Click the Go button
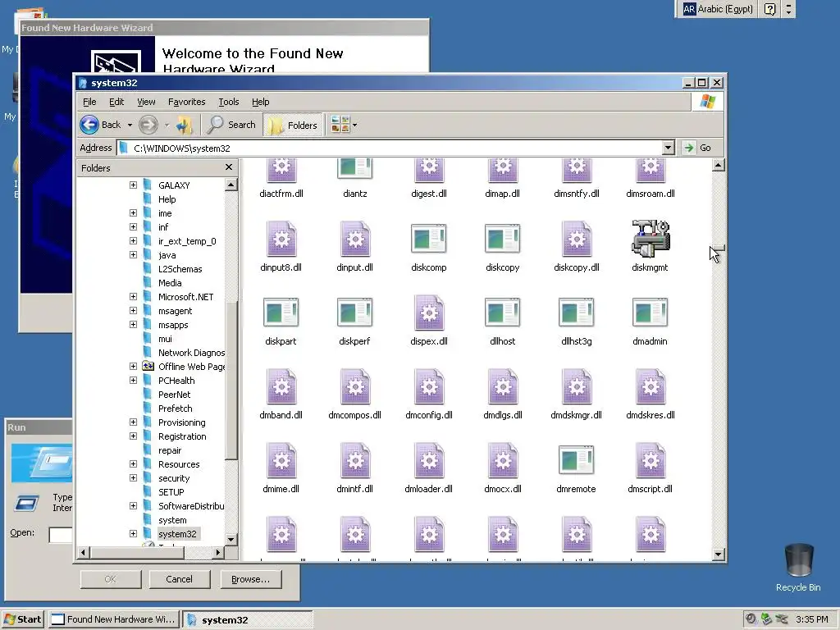The height and width of the screenshot is (630, 840). pos(698,148)
